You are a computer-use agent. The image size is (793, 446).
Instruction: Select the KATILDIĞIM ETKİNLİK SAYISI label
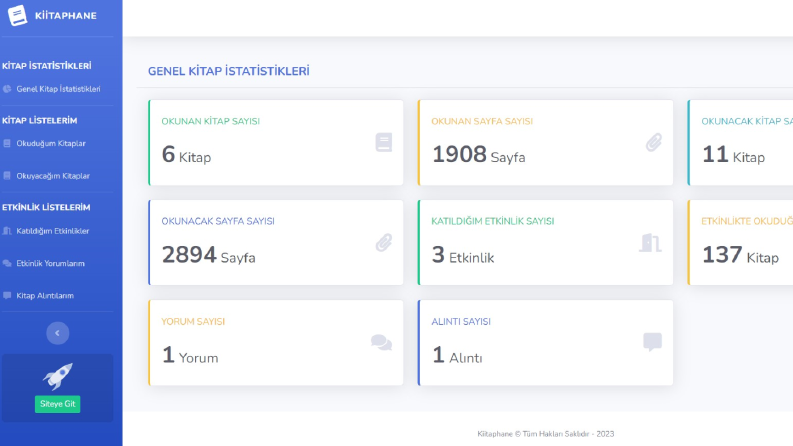(493, 221)
